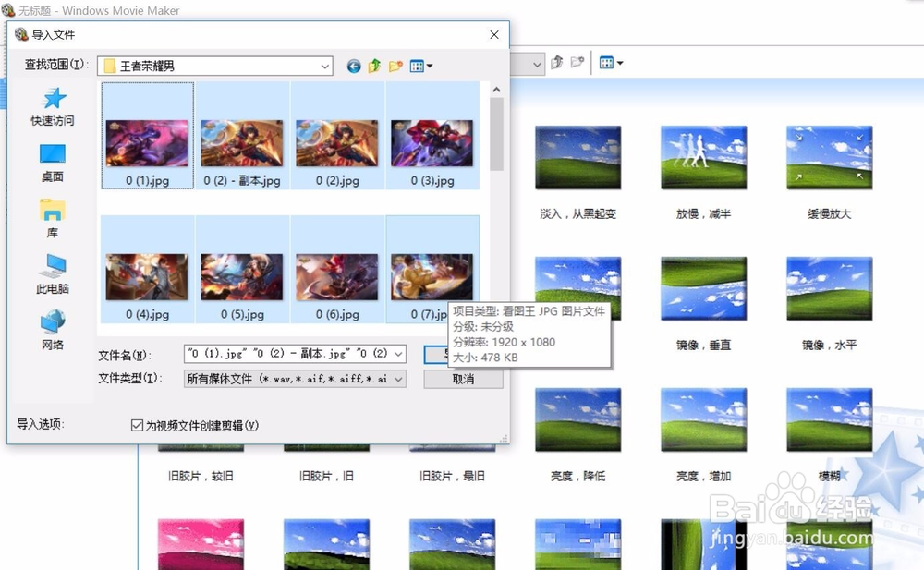Go up one folder level in dialog

(x=374, y=66)
